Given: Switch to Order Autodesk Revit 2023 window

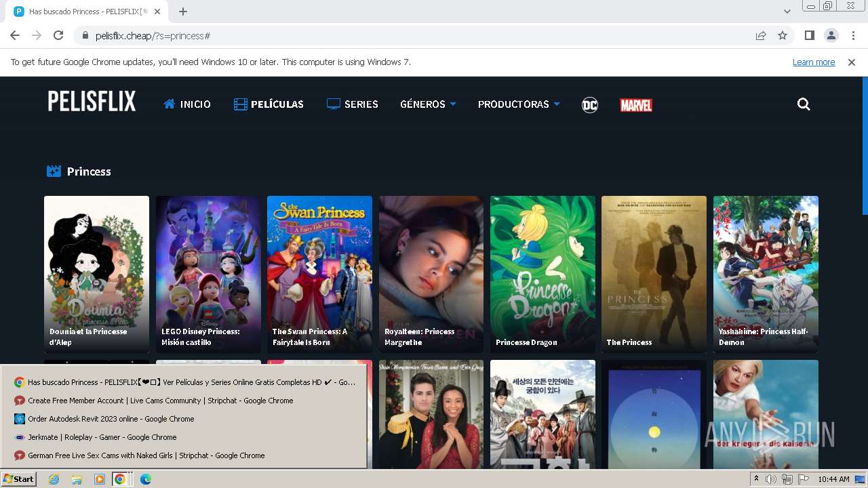Looking at the screenshot, I should click(184, 419).
